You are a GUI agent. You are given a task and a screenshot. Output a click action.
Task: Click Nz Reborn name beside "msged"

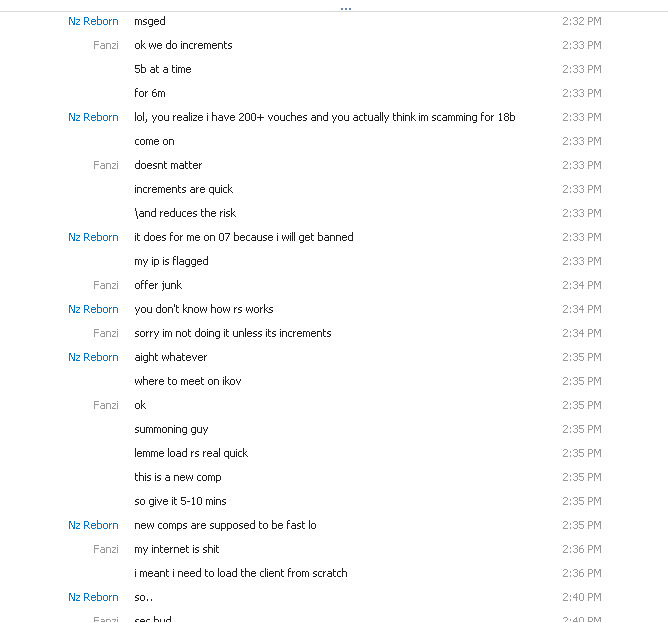93,21
